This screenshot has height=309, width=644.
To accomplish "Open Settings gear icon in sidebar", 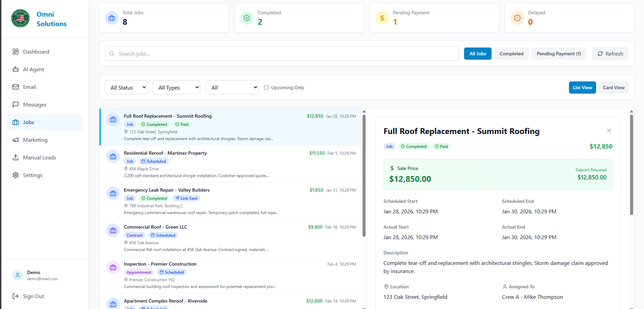I will click(16, 175).
